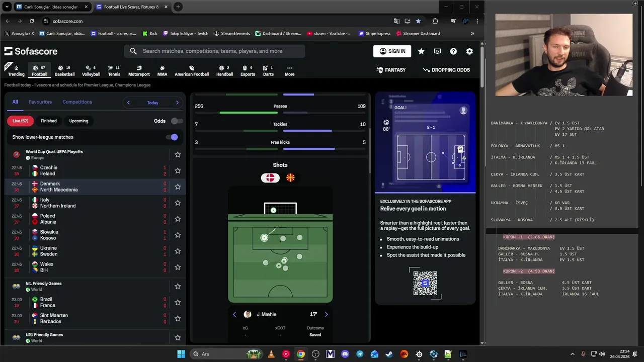
Task: Show next shot after J. Mæhle
Action: point(326,314)
